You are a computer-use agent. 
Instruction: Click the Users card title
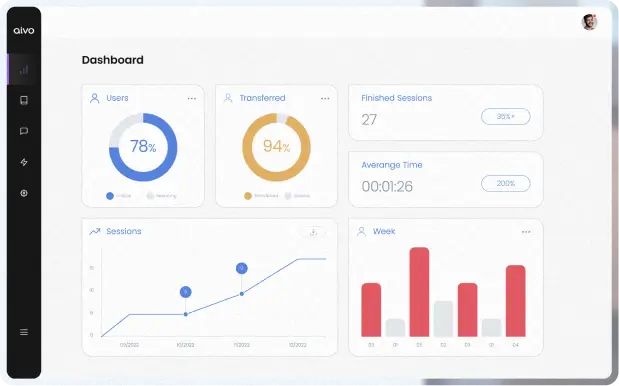117,98
